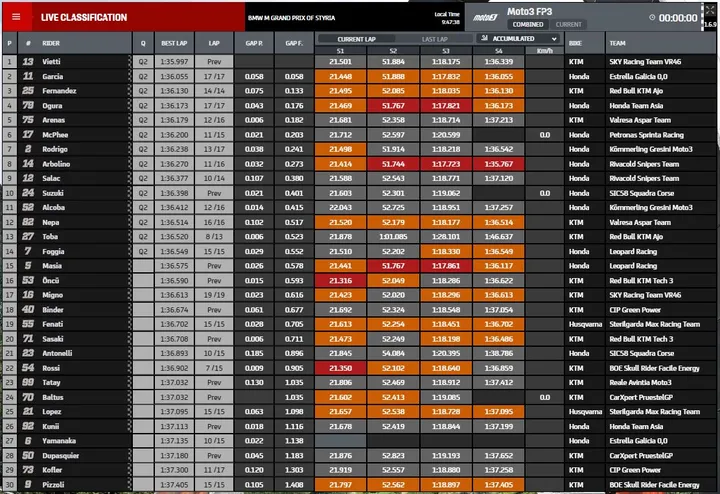The width and height of the screenshot is (720, 494).
Task: Click the S4 sector column header
Action: (499, 51)
